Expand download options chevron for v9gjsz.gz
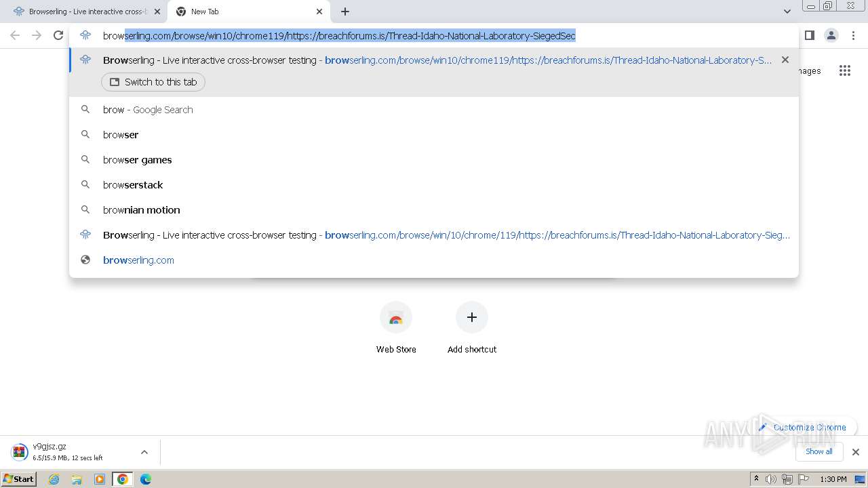Viewport: 868px width, 488px height. pos(144,452)
